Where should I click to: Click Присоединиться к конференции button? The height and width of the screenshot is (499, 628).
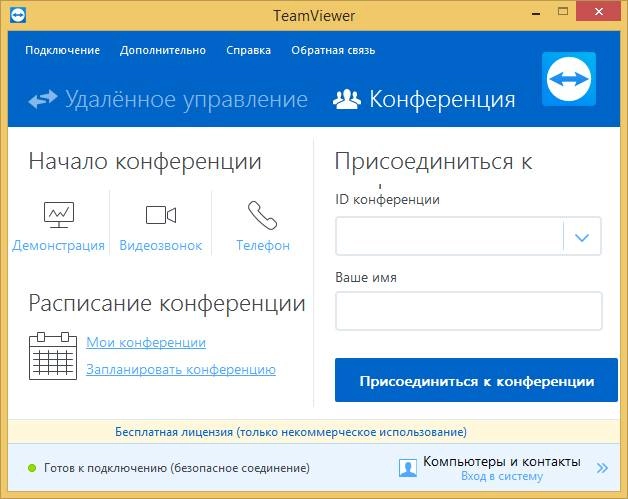(x=476, y=380)
